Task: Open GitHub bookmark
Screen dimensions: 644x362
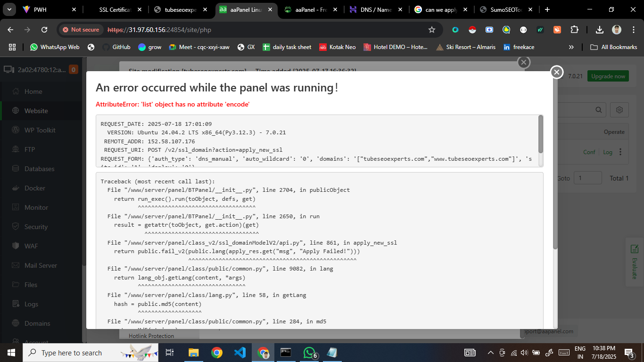Action: [x=116, y=47]
